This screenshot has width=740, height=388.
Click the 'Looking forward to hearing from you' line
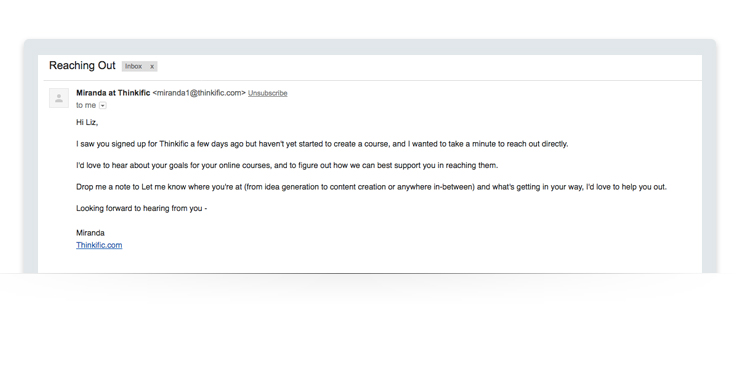click(x=142, y=208)
